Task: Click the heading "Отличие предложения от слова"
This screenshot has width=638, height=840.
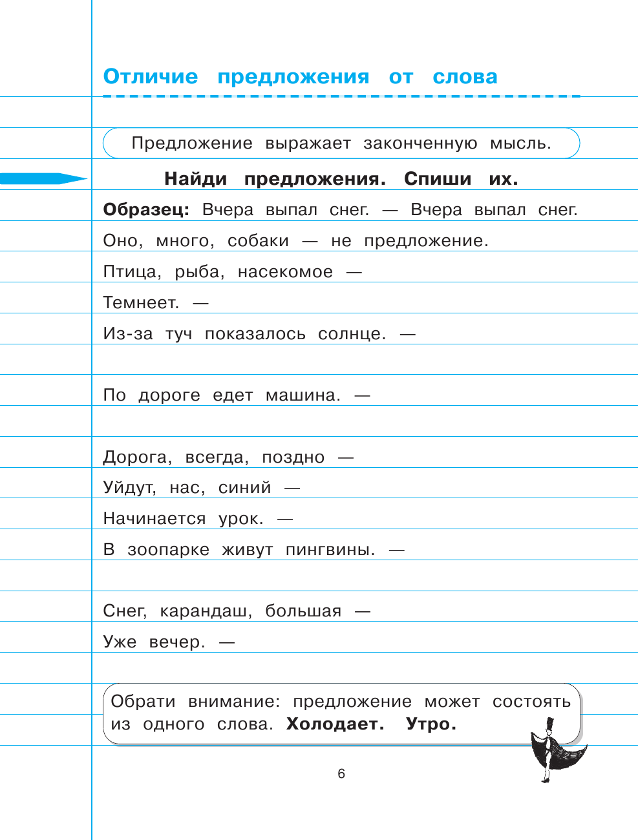Action: [x=301, y=77]
